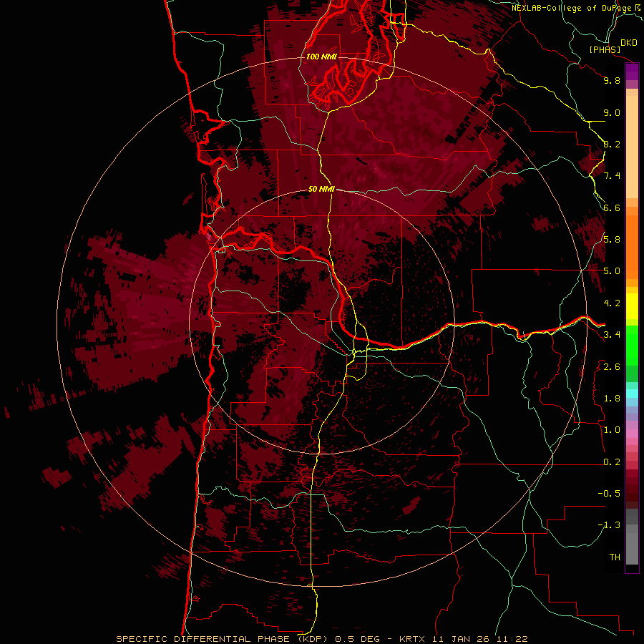Click the NEXLAB-College of DuPage header text

point(573,8)
